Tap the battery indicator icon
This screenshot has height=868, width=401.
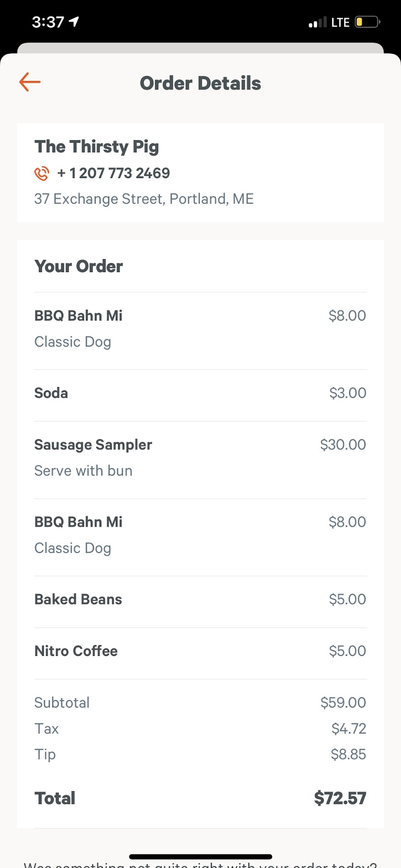pyautogui.click(x=367, y=22)
